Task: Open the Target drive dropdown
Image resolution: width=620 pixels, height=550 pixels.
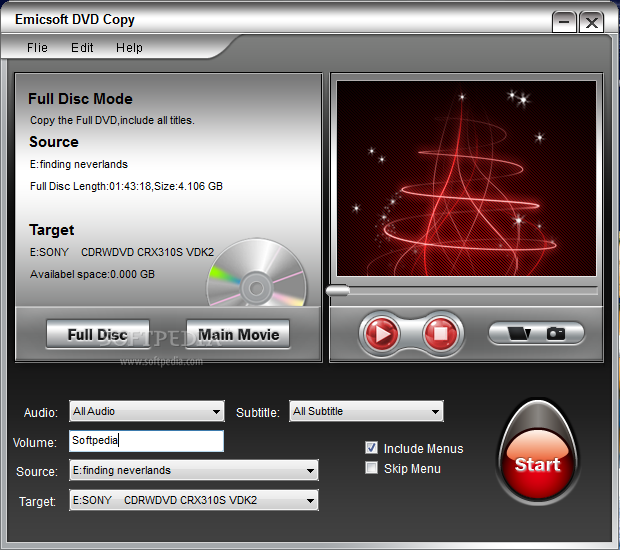Action: click(194, 500)
